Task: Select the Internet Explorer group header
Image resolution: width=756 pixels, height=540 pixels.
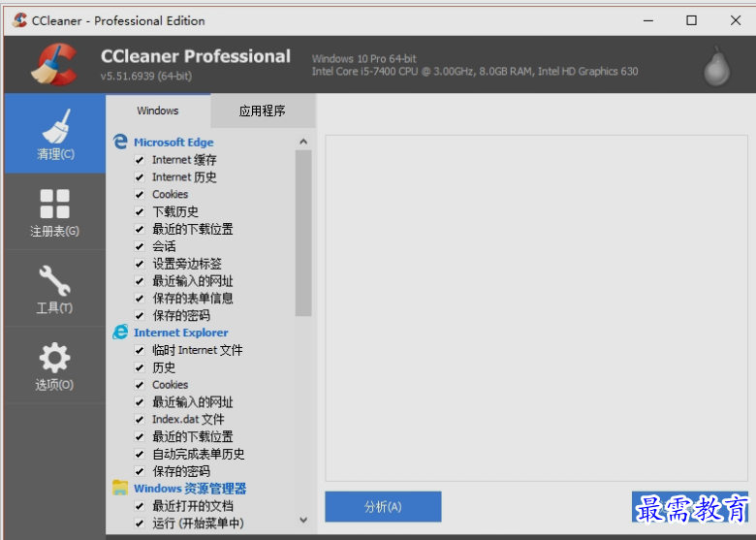Action: pos(181,333)
